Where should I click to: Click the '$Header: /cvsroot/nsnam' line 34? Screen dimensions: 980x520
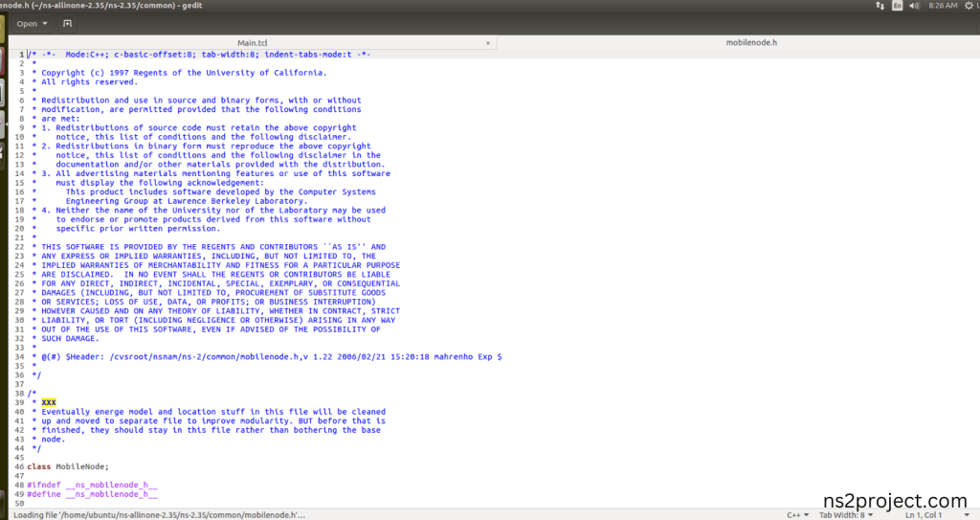[x=267, y=356]
